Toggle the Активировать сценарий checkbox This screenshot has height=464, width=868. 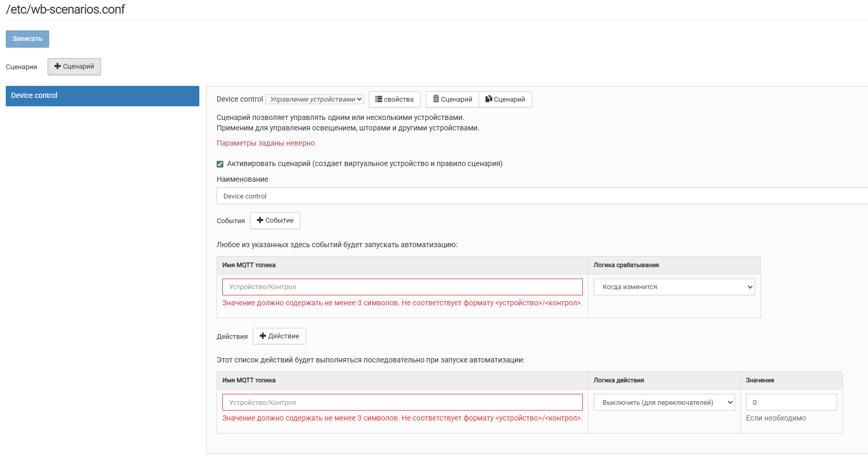pos(220,164)
